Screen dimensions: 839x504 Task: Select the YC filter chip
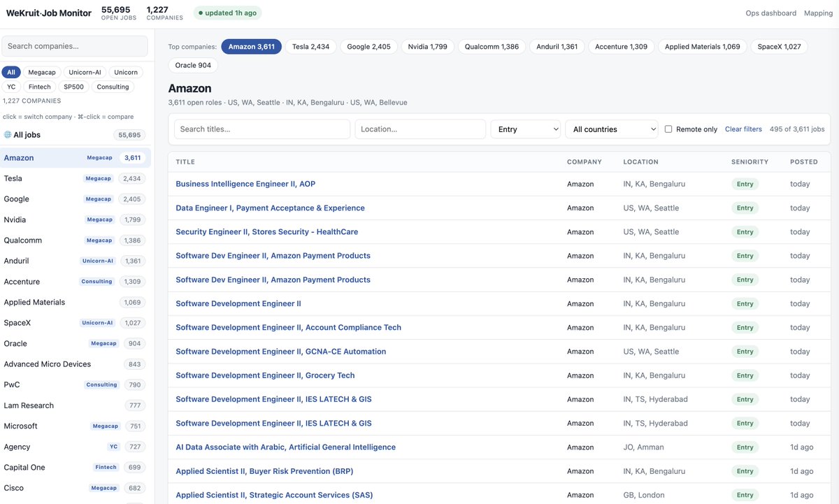(x=11, y=87)
